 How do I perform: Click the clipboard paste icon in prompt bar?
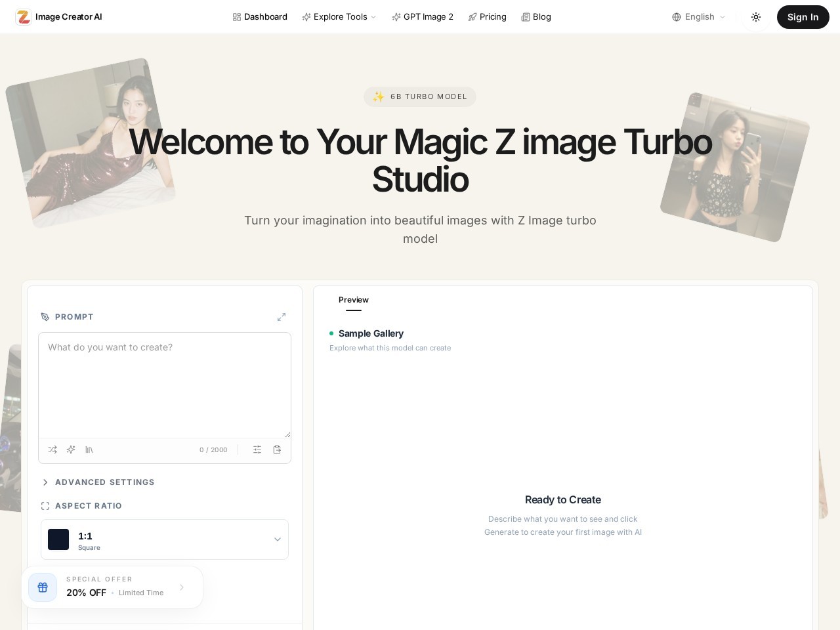[x=277, y=450]
